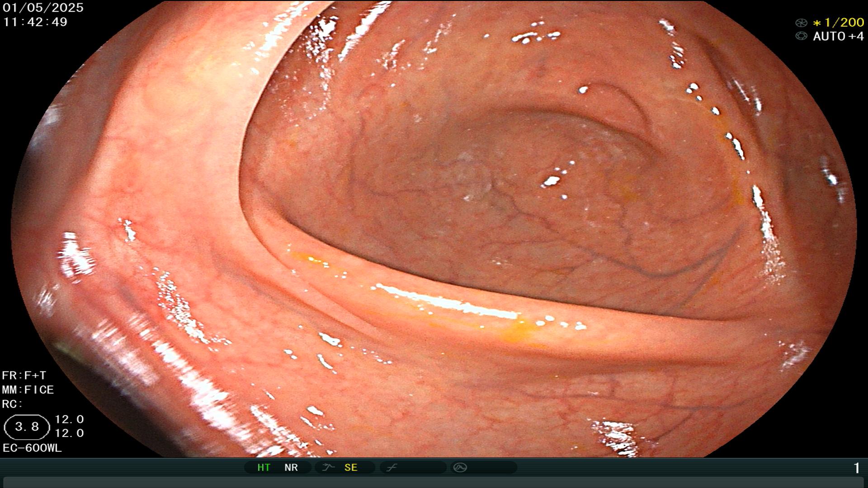Click the MM:FICE mode label
868x488 pixels.
[x=28, y=389]
